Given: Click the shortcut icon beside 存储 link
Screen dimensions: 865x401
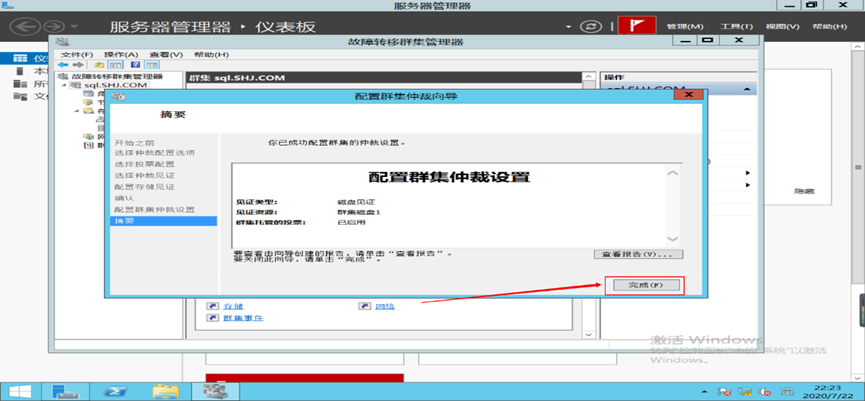Looking at the screenshot, I should 212,306.
